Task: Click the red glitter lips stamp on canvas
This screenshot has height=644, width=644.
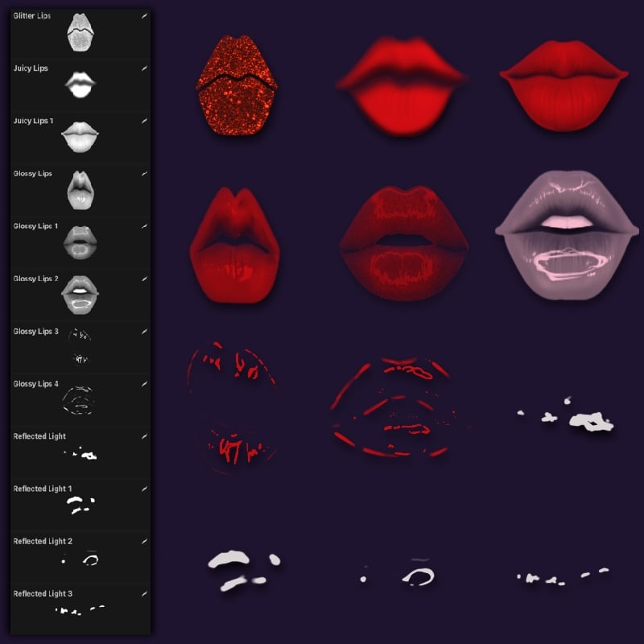Action: click(237, 85)
